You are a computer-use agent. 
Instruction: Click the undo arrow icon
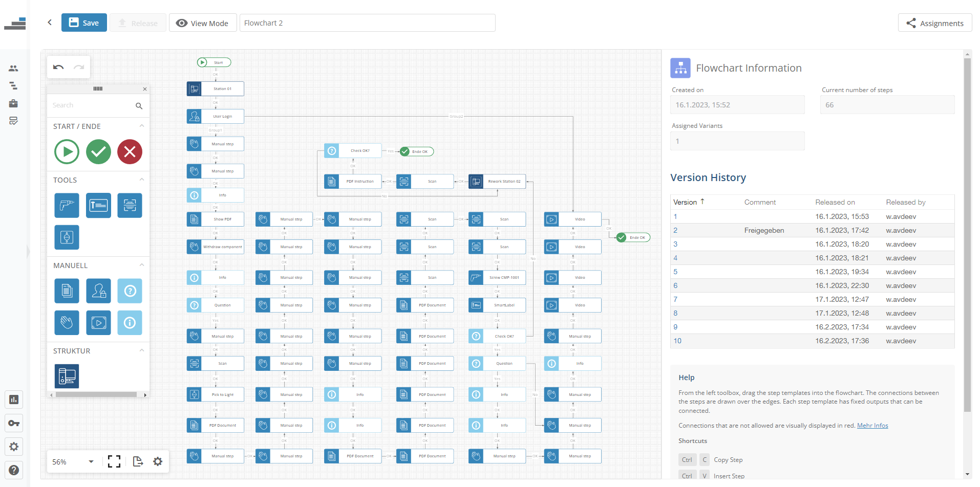pos(58,67)
